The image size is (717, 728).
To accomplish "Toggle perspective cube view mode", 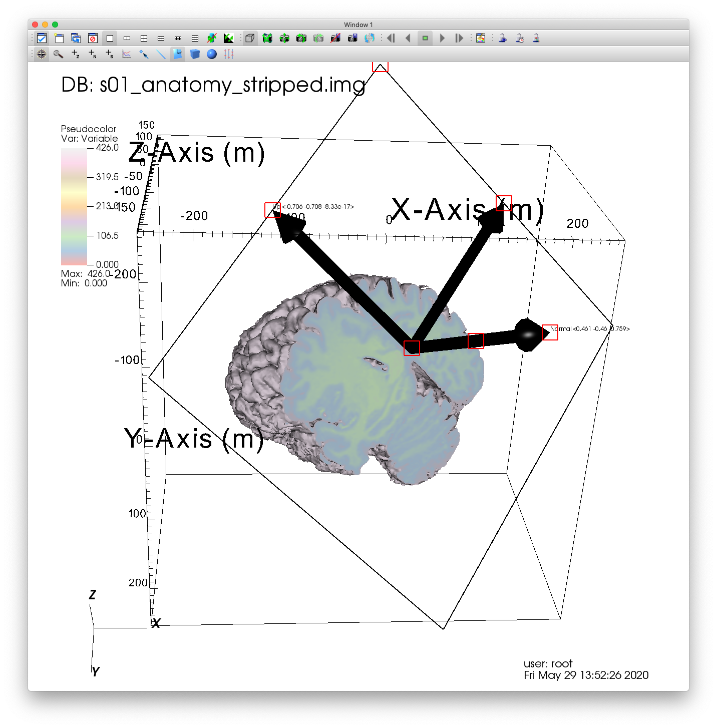I will click(250, 39).
